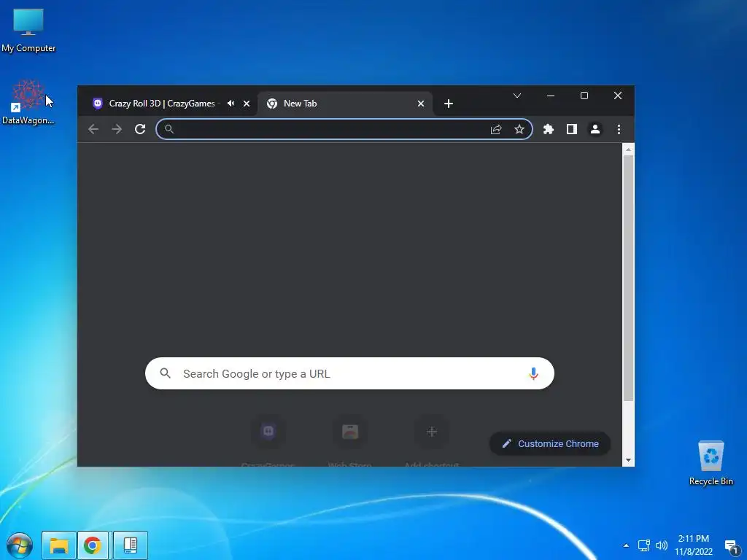Open the Web Store shortcut tile
747x560 pixels.
pos(350,440)
